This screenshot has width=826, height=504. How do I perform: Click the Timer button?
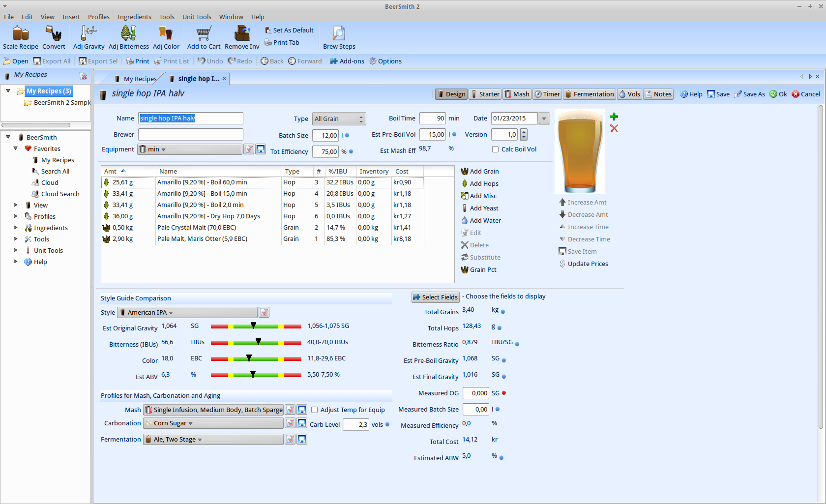click(547, 94)
